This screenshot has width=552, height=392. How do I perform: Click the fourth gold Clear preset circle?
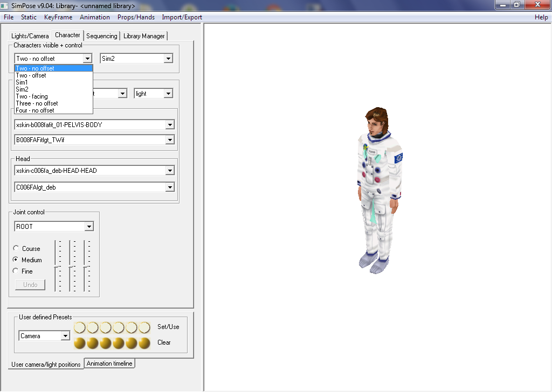point(119,343)
